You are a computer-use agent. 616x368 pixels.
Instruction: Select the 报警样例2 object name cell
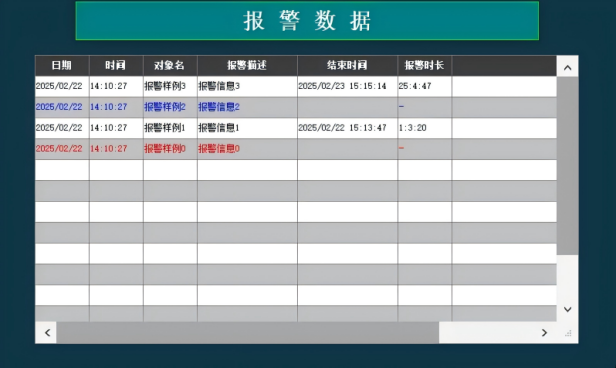[170, 107]
